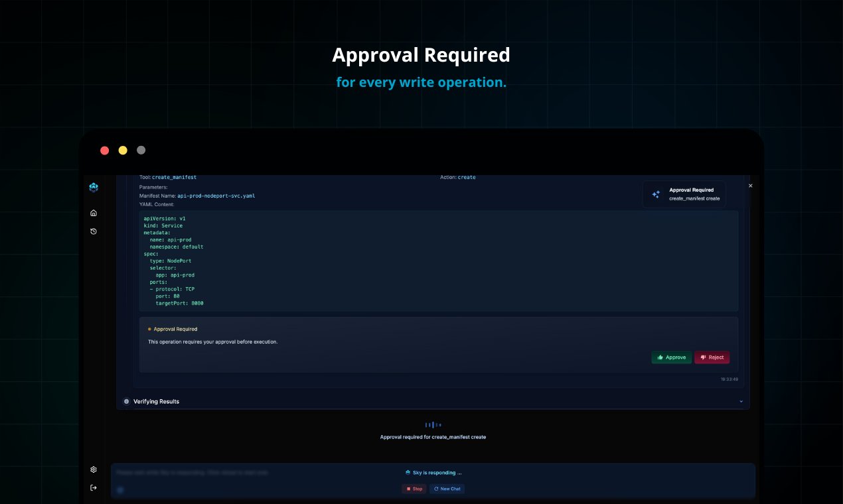Click the 'apiVersion: v1' YAML line

click(165, 218)
